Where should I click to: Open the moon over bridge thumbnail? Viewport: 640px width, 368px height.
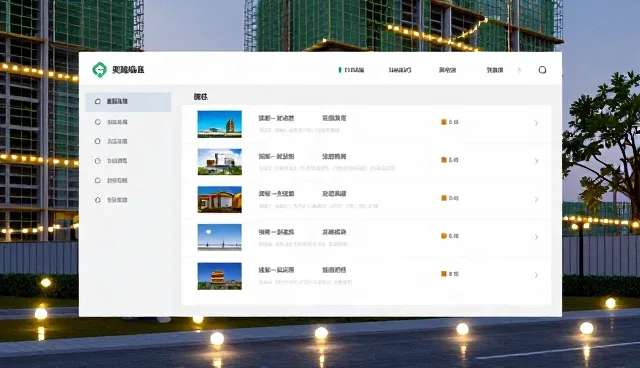click(220, 237)
